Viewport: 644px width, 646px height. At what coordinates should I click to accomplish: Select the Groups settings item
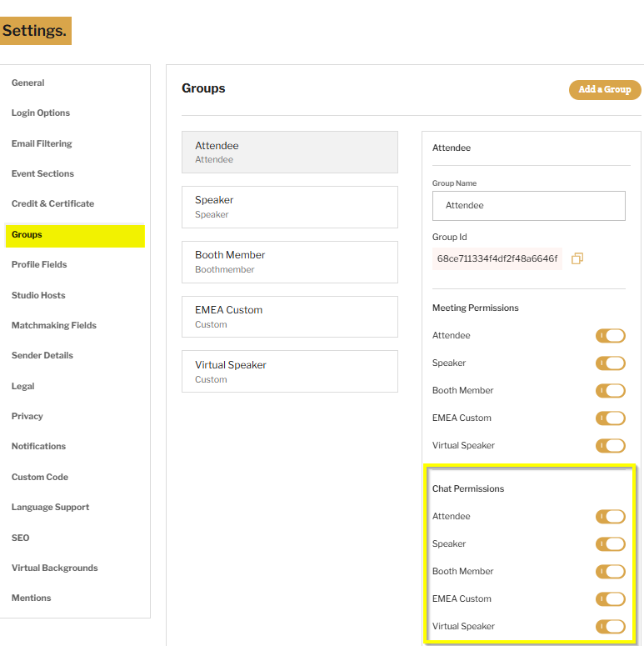[75, 235]
